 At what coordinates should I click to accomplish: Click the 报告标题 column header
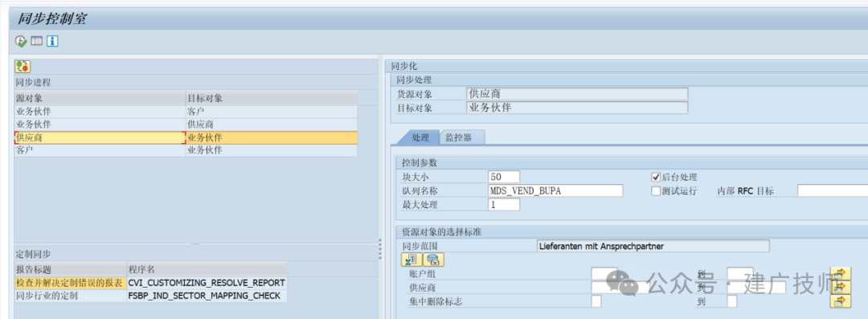[x=70, y=270]
